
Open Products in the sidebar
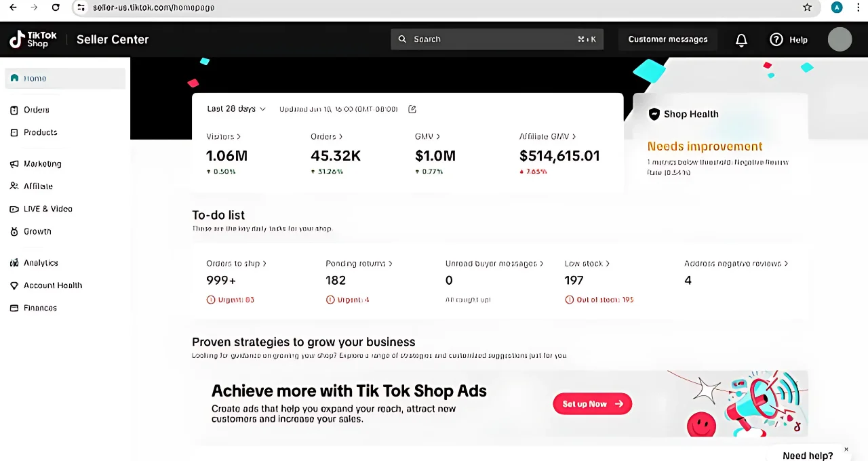(40, 132)
